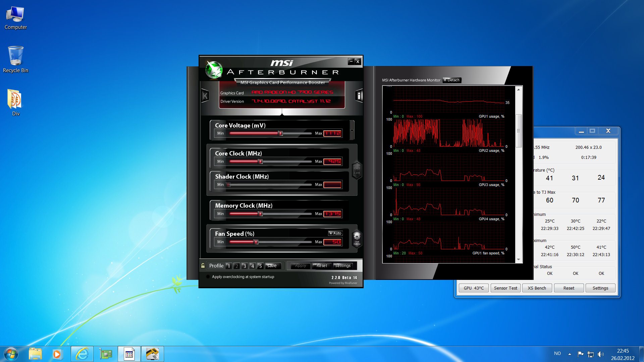Click the Core Clock slider handle
The image size is (644, 362).
260,162
